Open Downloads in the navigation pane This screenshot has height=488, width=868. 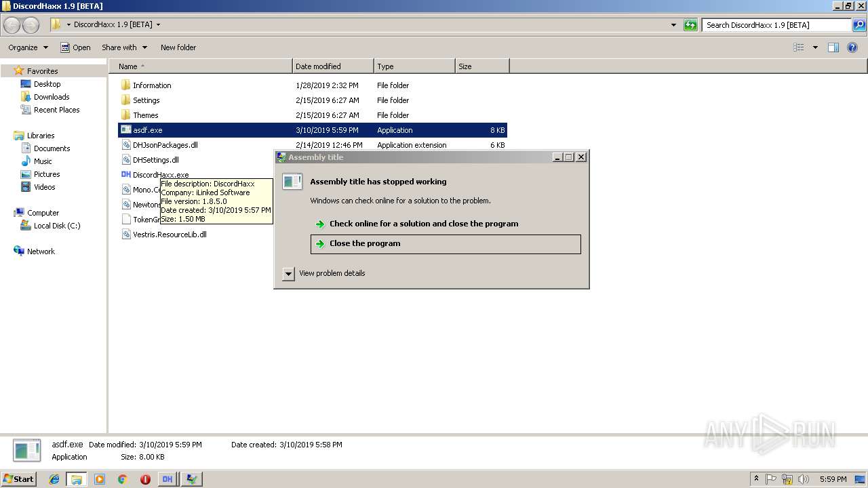click(52, 97)
